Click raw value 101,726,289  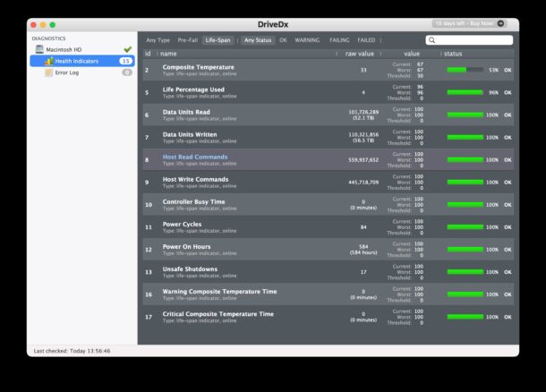[363, 112]
